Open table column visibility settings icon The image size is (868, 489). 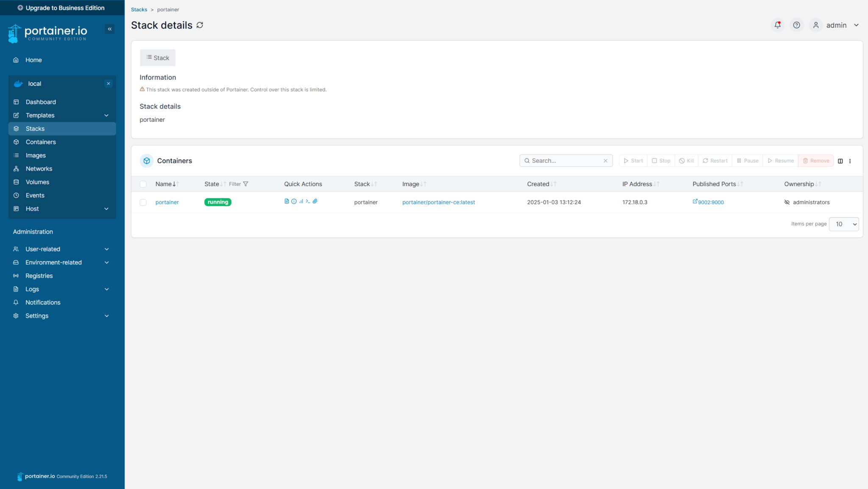tap(840, 161)
